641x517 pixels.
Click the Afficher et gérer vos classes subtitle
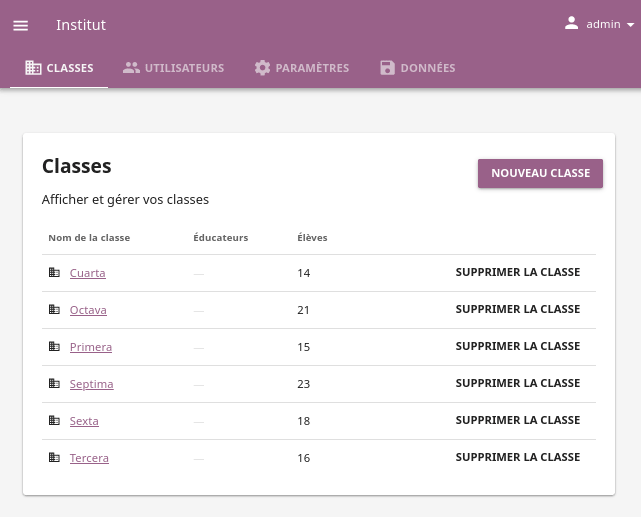click(126, 199)
